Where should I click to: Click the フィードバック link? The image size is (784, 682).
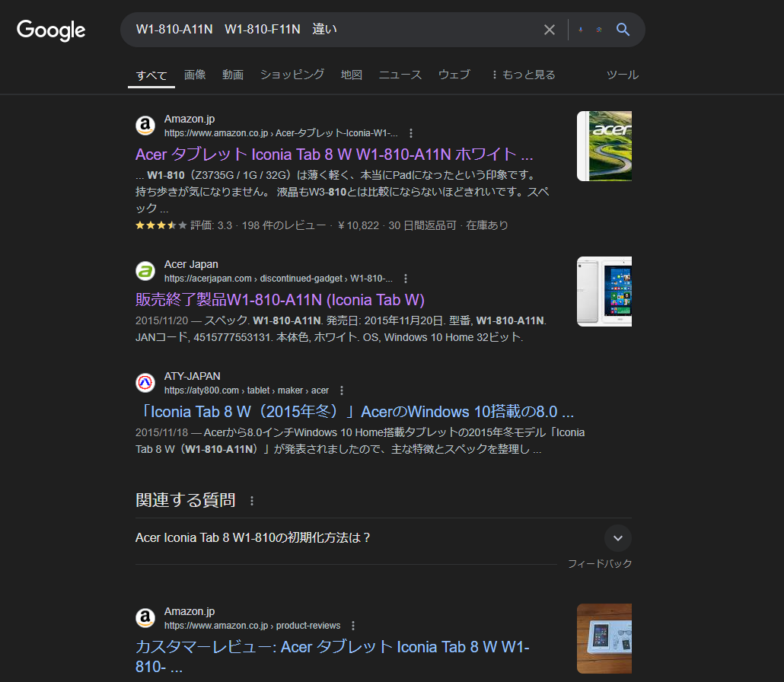(x=600, y=563)
